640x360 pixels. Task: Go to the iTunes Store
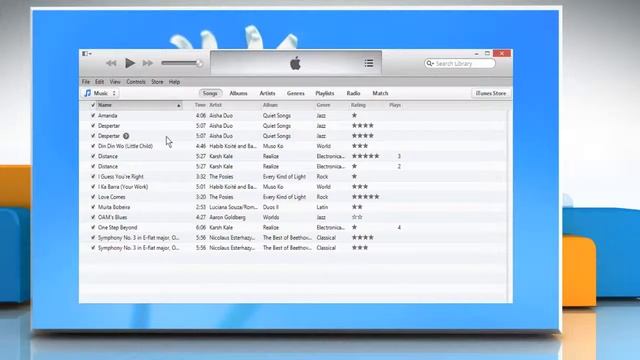[x=491, y=93]
